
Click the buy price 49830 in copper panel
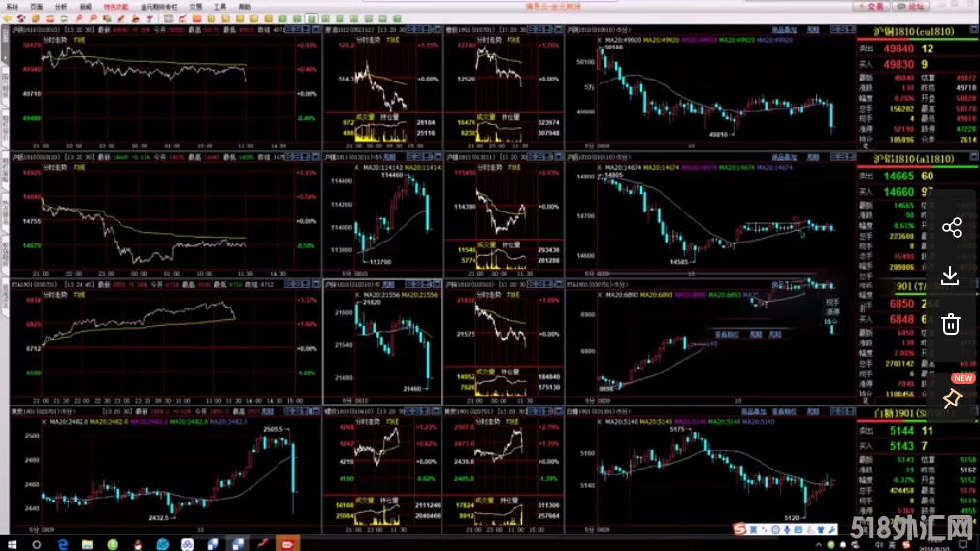coord(898,64)
